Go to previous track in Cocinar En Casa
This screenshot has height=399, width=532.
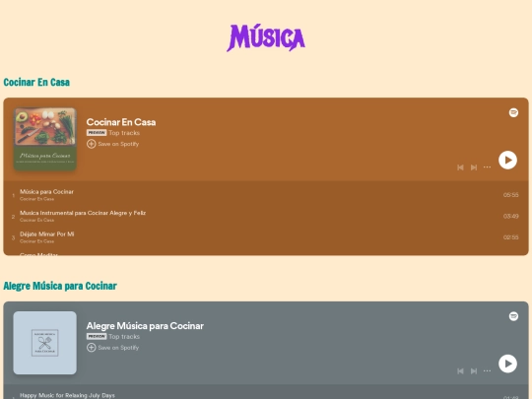(460, 167)
